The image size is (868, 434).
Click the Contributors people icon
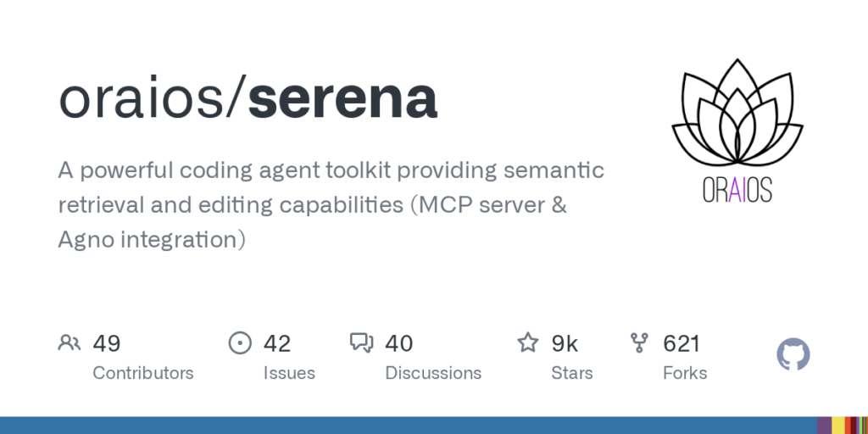tap(70, 342)
